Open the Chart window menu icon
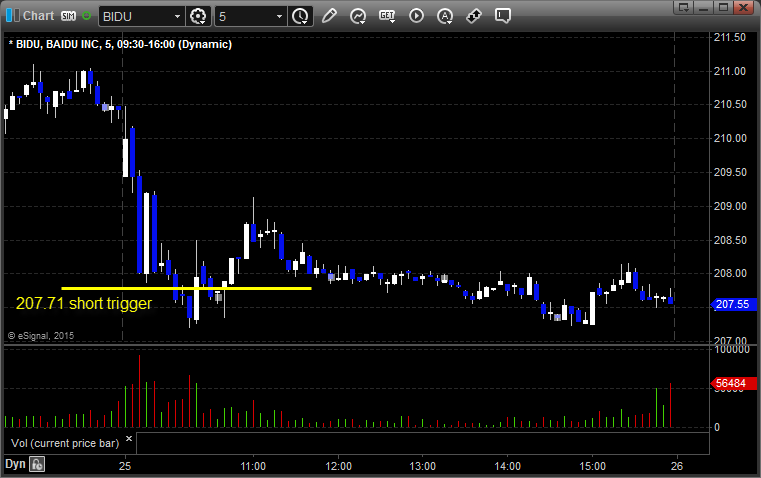The width and height of the screenshot is (761, 478). pos(12,16)
